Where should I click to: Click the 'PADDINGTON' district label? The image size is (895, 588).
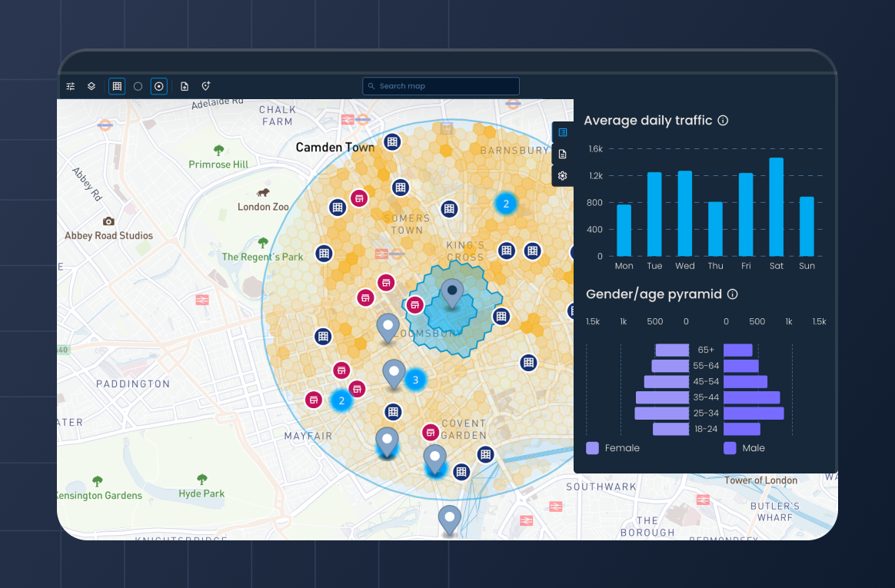[x=133, y=384]
